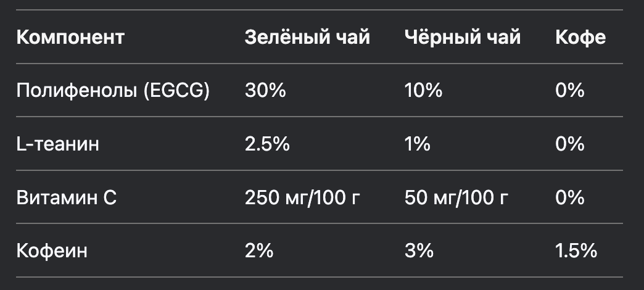Click the 3% caffeine black tea cell
Viewport: 644px width, 290px height.
coord(419,251)
